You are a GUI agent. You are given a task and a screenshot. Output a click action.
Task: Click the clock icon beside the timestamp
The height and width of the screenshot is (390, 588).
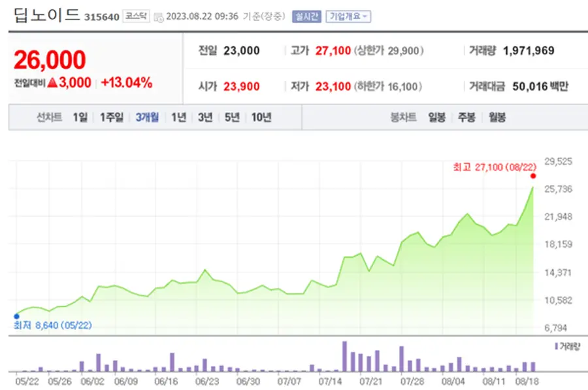coord(159,17)
